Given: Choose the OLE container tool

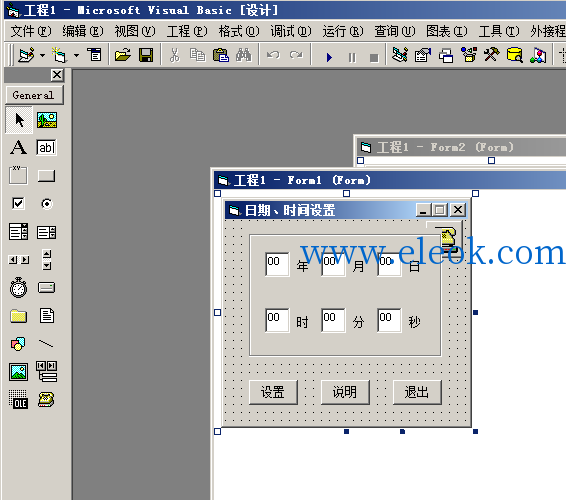Looking at the screenshot, I should 18,399.
